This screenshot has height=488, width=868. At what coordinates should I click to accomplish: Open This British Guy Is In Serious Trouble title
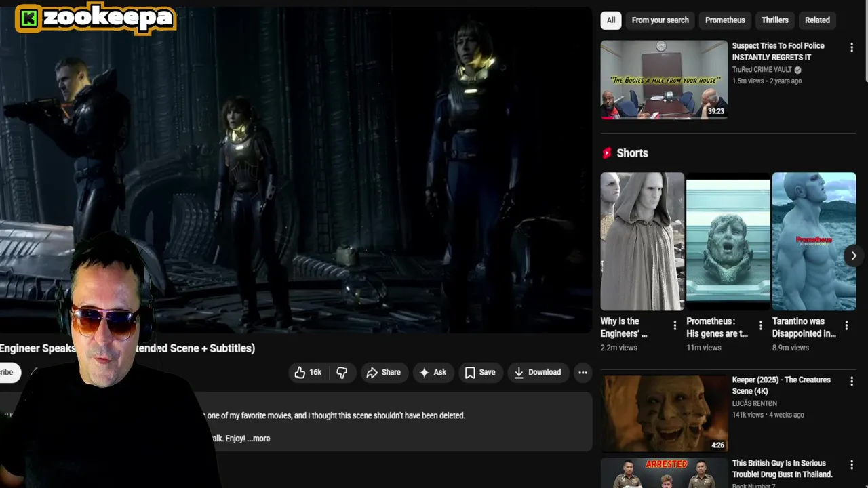coord(782,468)
